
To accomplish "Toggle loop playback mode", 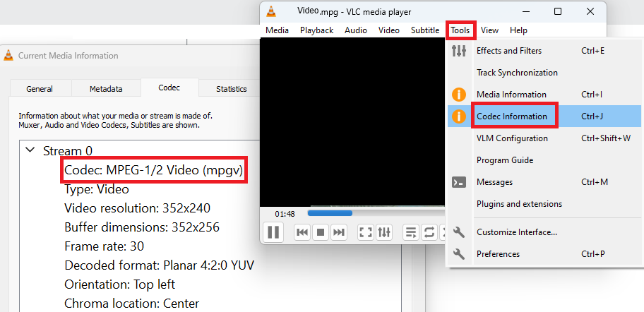I will click(x=429, y=233).
